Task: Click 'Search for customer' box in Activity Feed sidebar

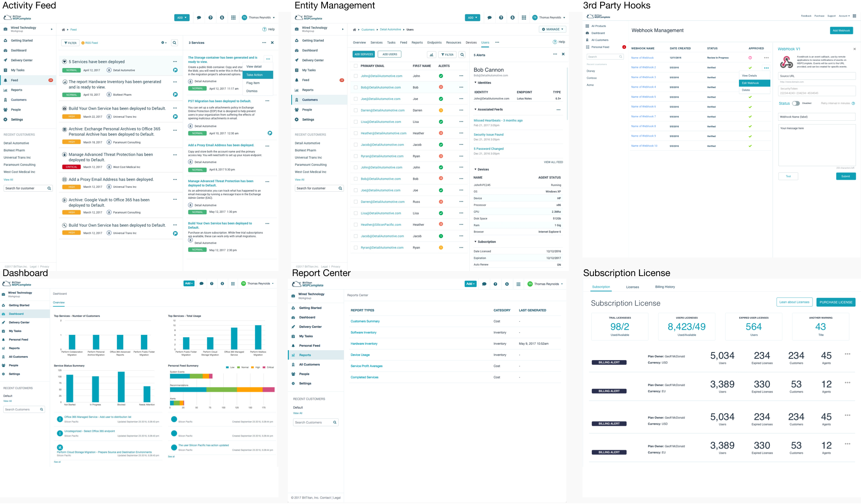Action: click(x=28, y=188)
